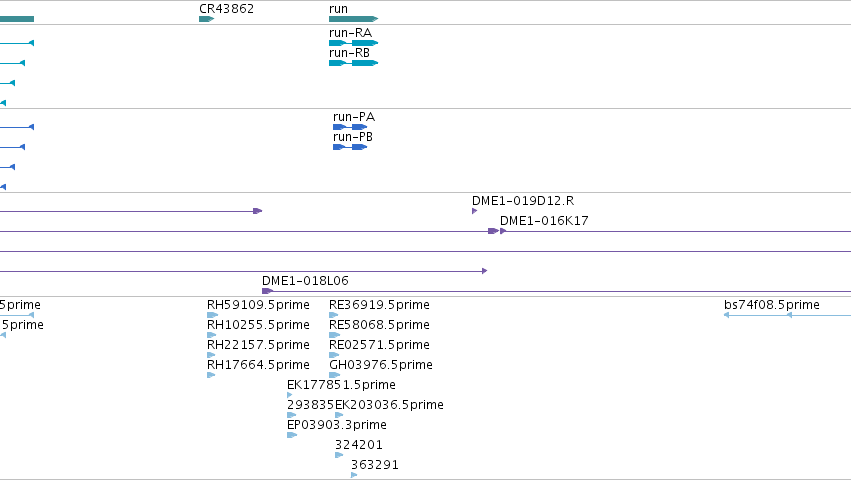Screen dimensions: 851x480
Task: Click the clone end arrow above DME1-018L06
Action: click(485, 271)
